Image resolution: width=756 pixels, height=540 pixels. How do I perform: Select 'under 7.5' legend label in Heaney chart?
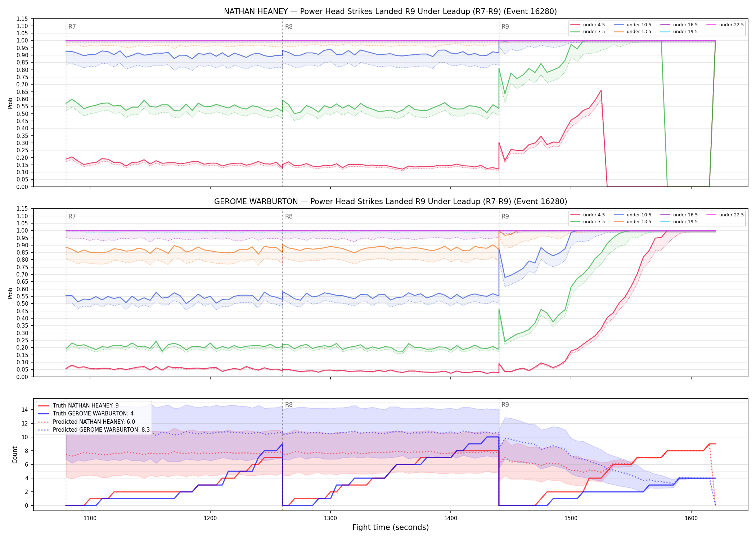(x=594, y=32)
